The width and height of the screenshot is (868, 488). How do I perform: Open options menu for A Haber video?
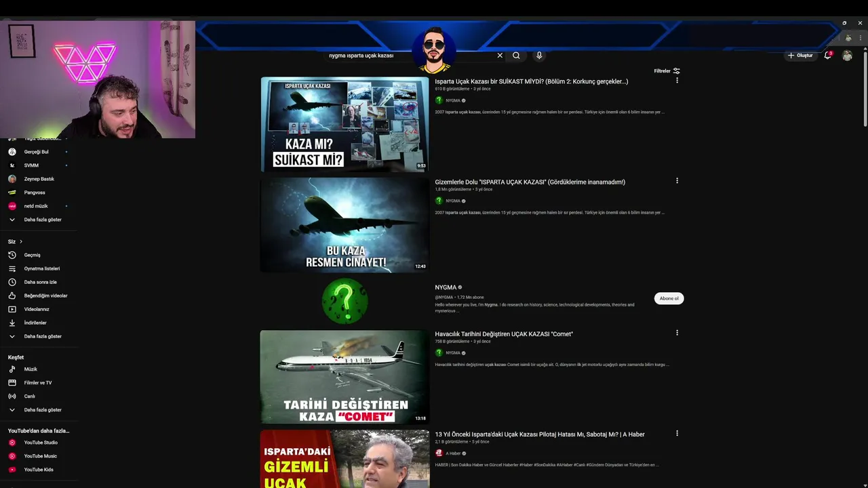[677, 433]
